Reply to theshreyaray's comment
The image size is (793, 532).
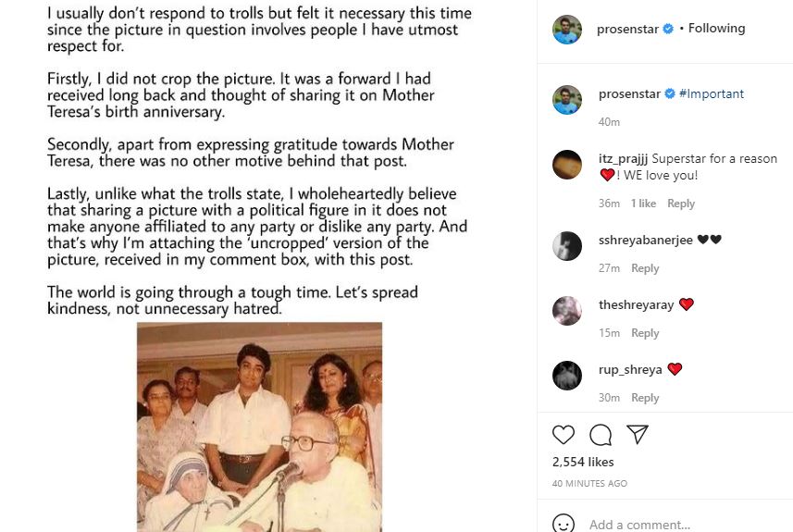coord(645,333)
